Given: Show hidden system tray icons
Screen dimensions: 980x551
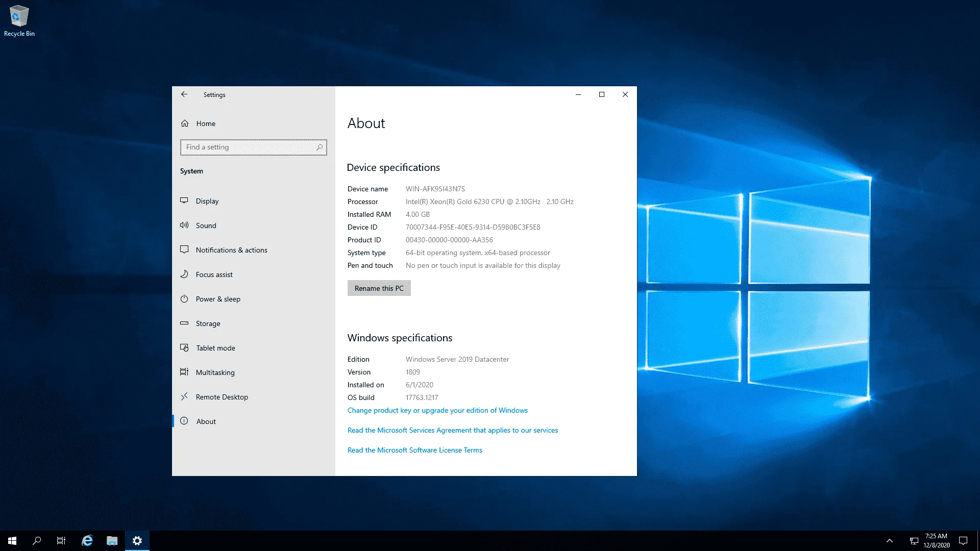Looking at the screenshot, I should coord(890,541).
